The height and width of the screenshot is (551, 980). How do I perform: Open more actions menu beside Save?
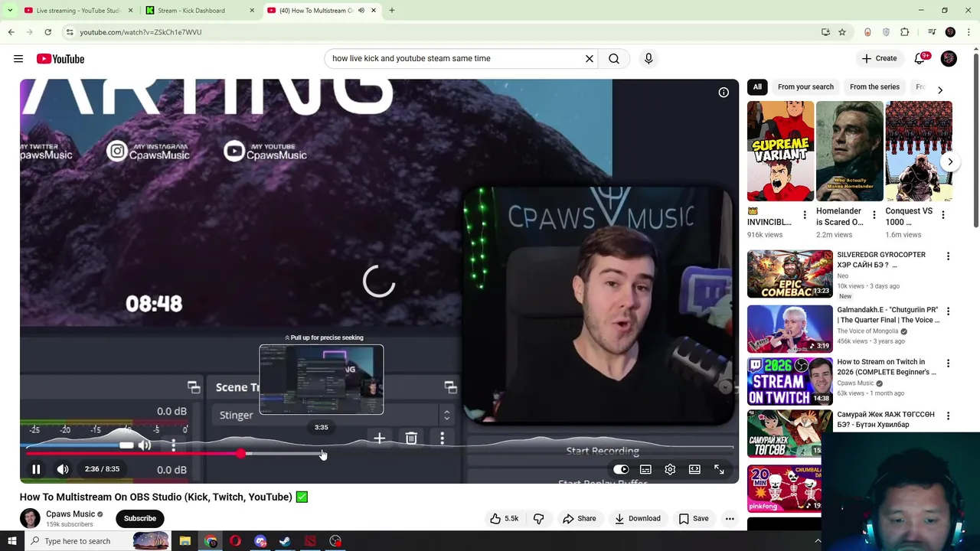[730, 518]
